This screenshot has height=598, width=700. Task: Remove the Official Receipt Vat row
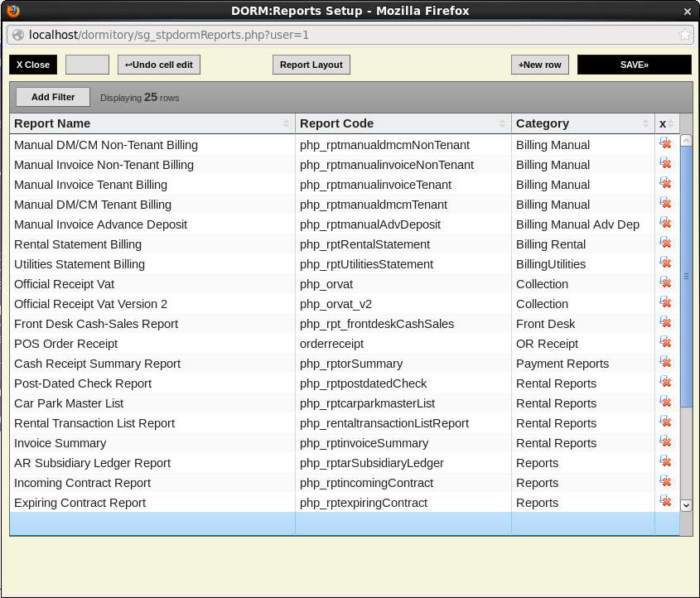point(665,282)
